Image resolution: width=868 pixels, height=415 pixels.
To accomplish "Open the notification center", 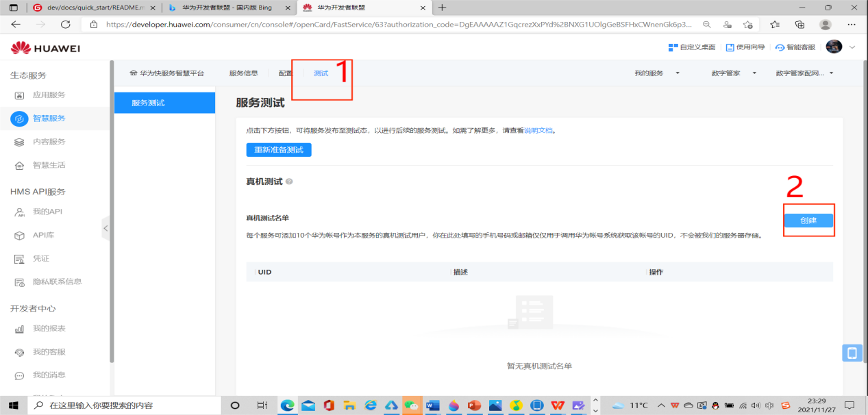I will [850, 405].
